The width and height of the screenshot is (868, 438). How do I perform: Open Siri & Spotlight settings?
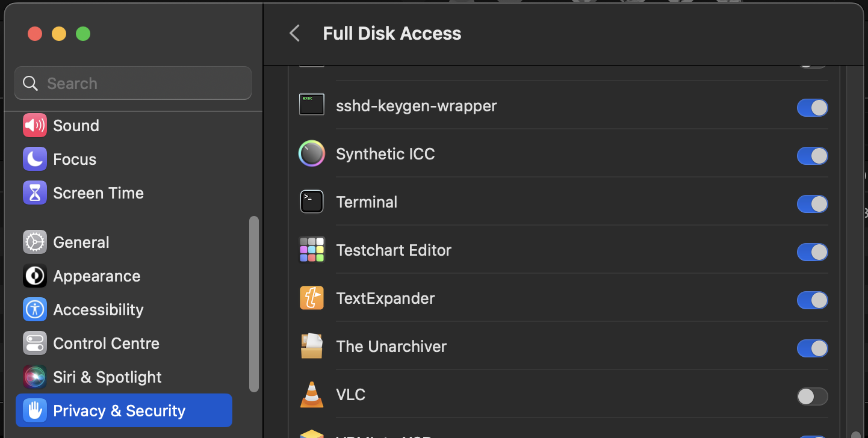[107, 377]
